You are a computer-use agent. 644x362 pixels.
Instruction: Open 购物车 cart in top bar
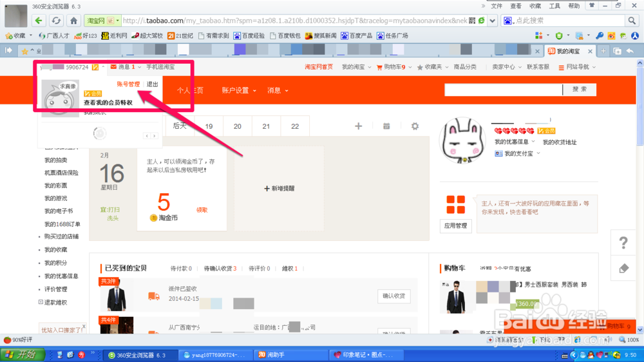coord(392,67)
